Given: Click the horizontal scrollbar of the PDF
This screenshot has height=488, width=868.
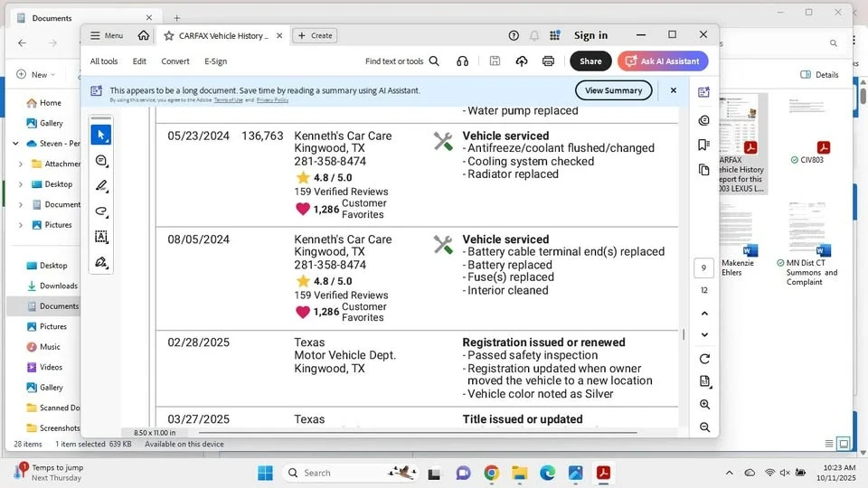Looking at the screenshot, I should [418, 433].
